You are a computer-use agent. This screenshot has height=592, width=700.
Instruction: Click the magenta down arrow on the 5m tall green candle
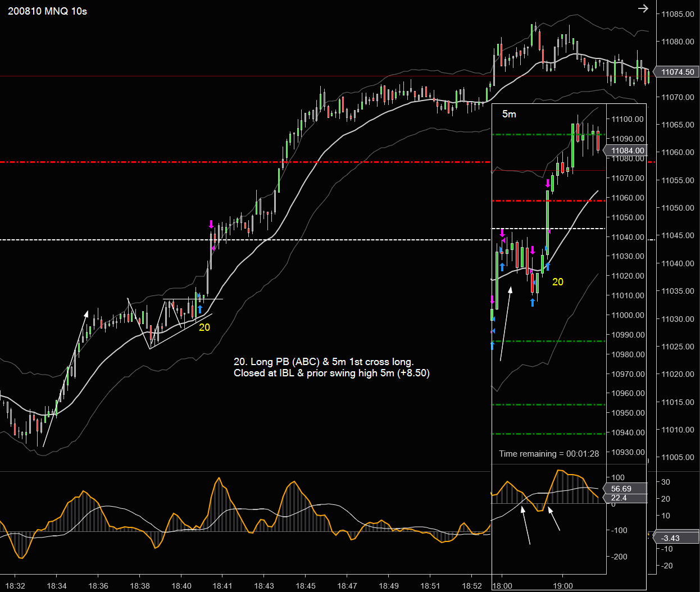point(548,183)
